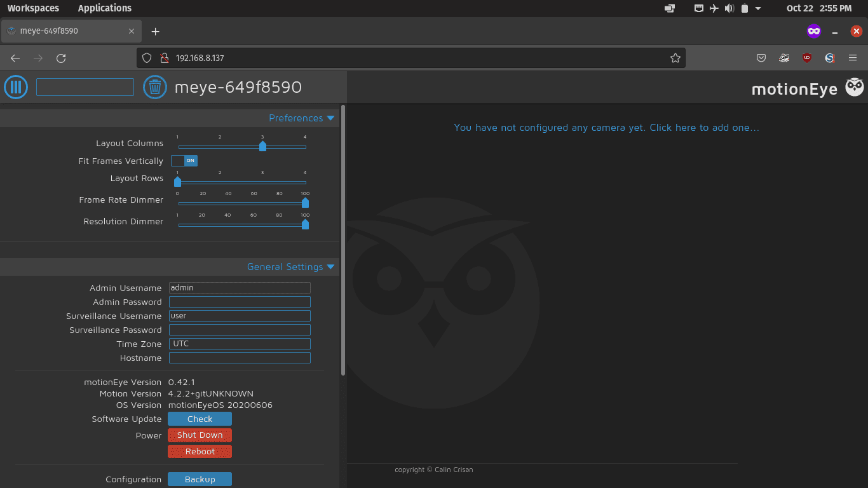Screen dimensions: 868x488
Task: Focus the Surveillance Username field
Action: [240, 316]
